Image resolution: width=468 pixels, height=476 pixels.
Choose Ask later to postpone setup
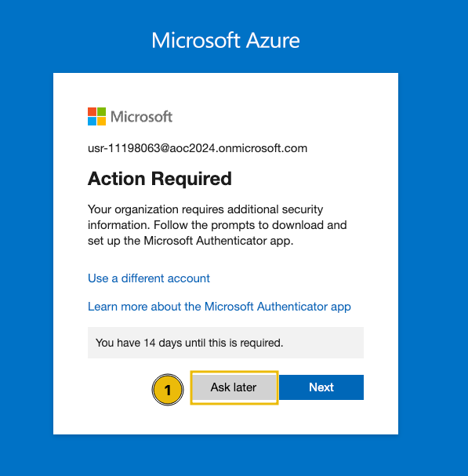234,387
